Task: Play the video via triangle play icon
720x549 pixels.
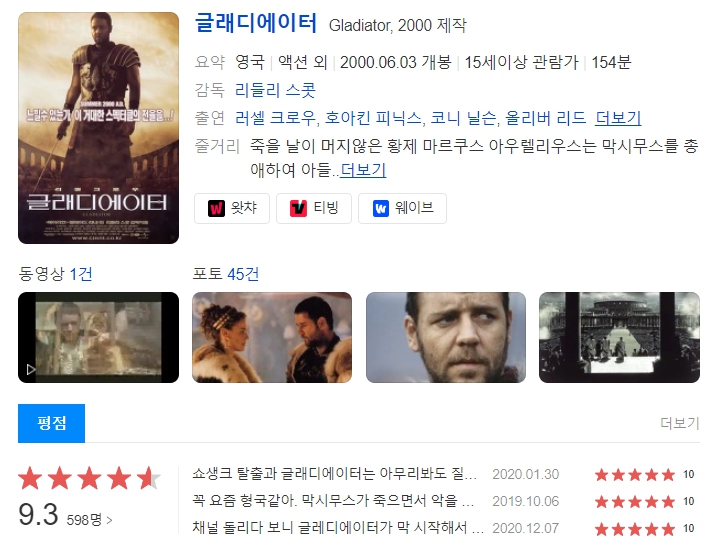Action: [x=31, y=370]
